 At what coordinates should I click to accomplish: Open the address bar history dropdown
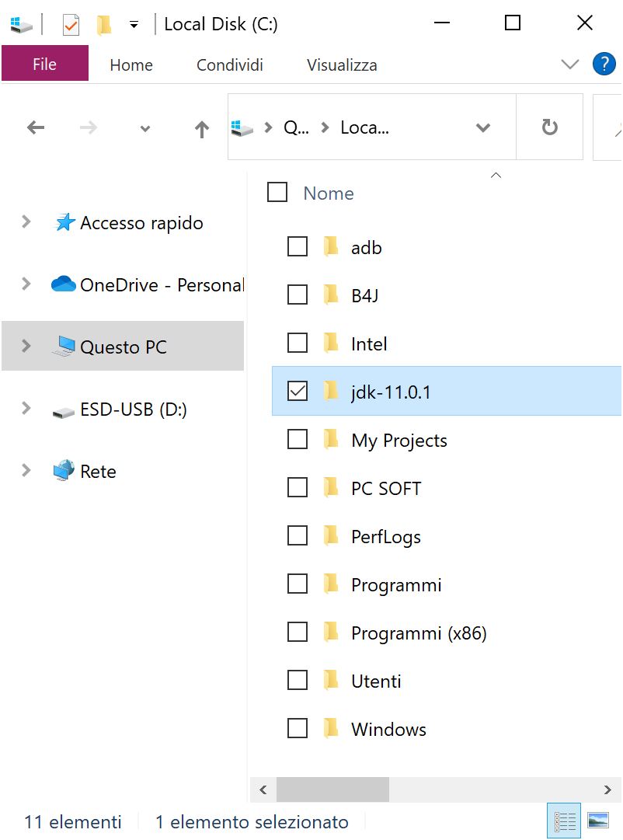[483, 128]
